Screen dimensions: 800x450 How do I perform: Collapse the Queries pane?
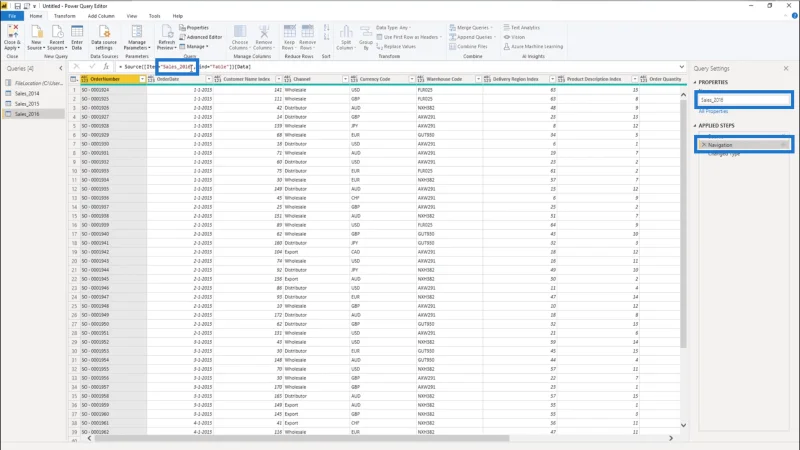pos(61,68)
